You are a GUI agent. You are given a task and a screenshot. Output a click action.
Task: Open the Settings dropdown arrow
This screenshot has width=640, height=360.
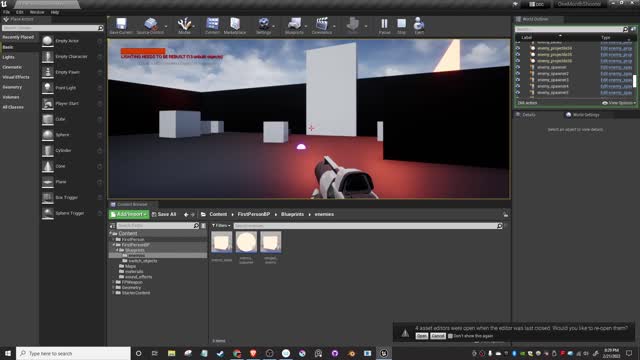coord(274,27)
